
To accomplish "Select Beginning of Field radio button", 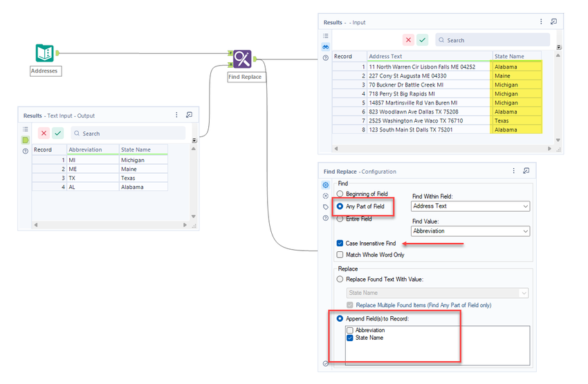I will (x=340, y=194).
